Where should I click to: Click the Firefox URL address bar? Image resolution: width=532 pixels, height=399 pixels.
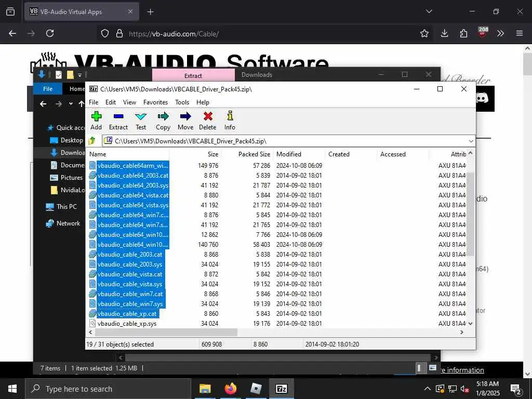pyautogui.click(x=264, y=34)
